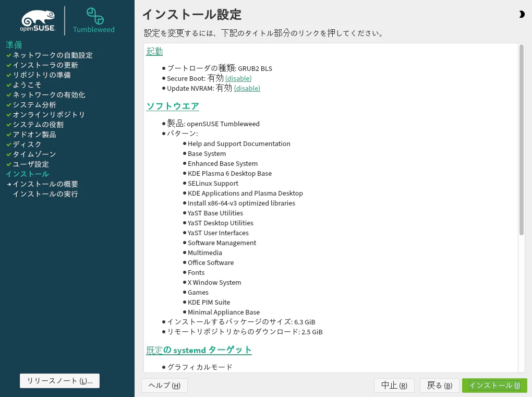Viewport: 532px width, 397px height.
Task: Click the インストール設定 page title
Action: pyautogui.click(x=192, y=15)
